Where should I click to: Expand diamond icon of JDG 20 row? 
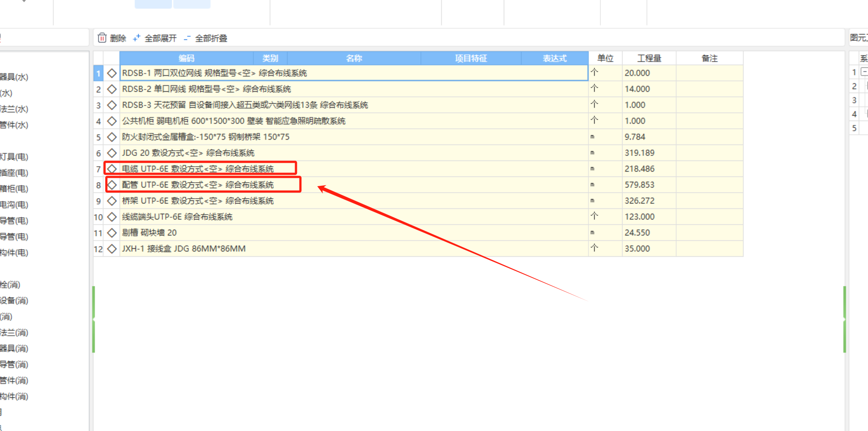pos(112,153)
